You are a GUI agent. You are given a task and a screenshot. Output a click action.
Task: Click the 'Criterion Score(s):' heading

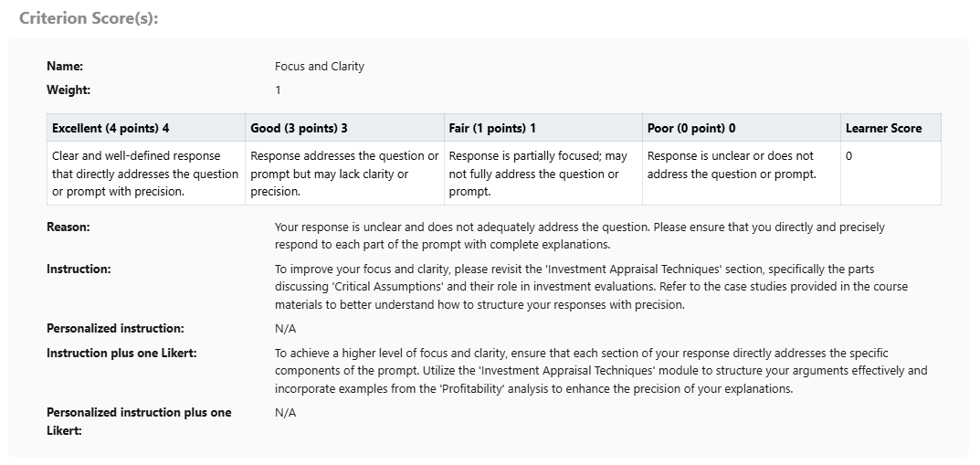[x=89, y=18]
